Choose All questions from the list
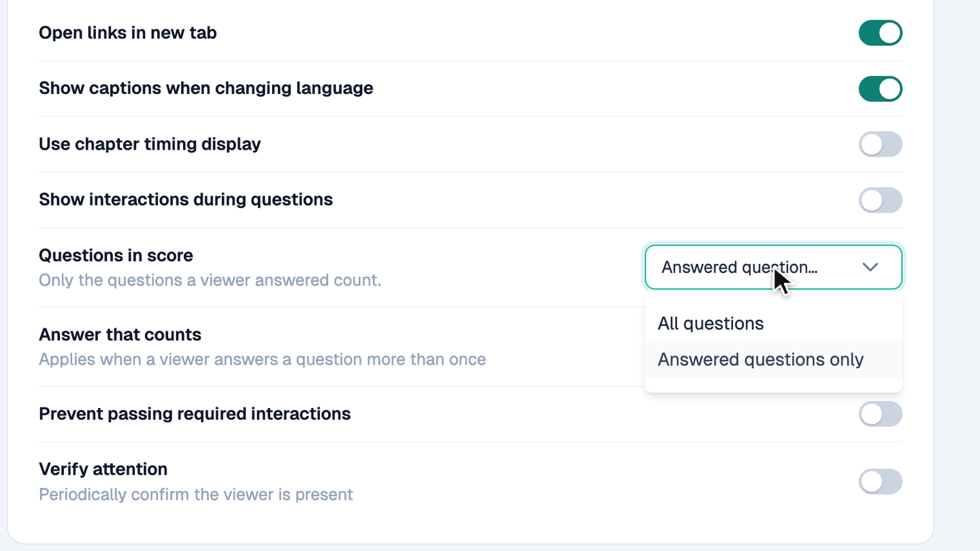The width and height of the screenshot is (980, 551). pyautogui.click(x=773, y=323)
